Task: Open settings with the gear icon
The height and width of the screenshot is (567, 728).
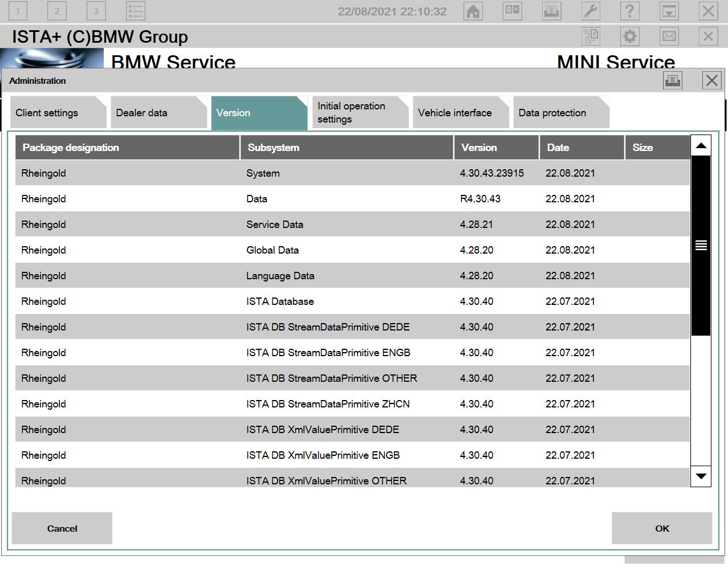Action: tap(629, 36)
